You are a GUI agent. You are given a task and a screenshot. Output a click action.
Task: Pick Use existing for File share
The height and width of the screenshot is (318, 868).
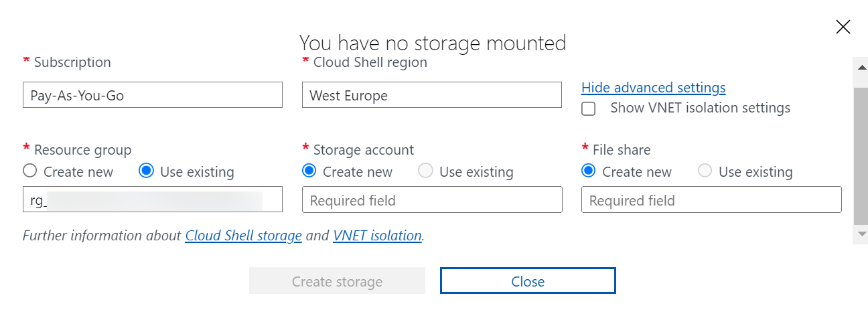[705, 171]
